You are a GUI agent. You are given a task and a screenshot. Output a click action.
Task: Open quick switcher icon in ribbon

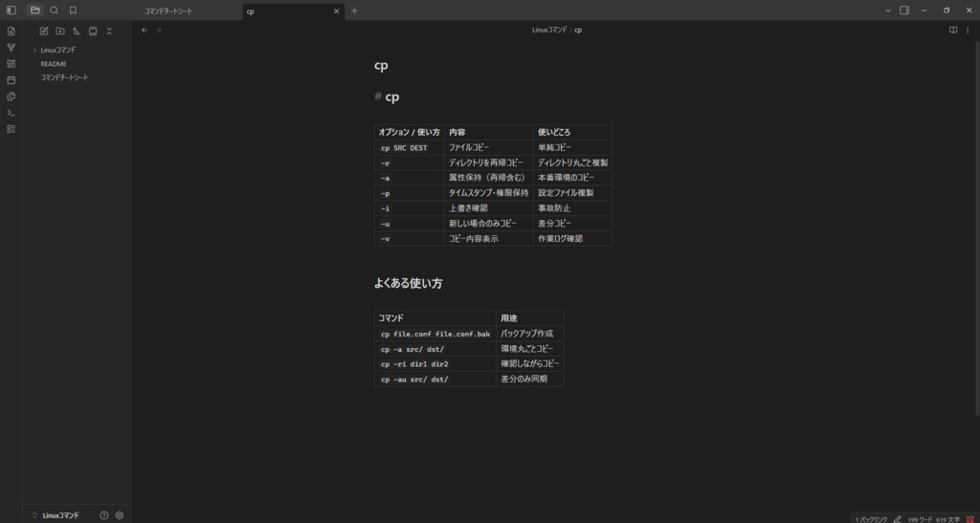(x=11, y=32)
